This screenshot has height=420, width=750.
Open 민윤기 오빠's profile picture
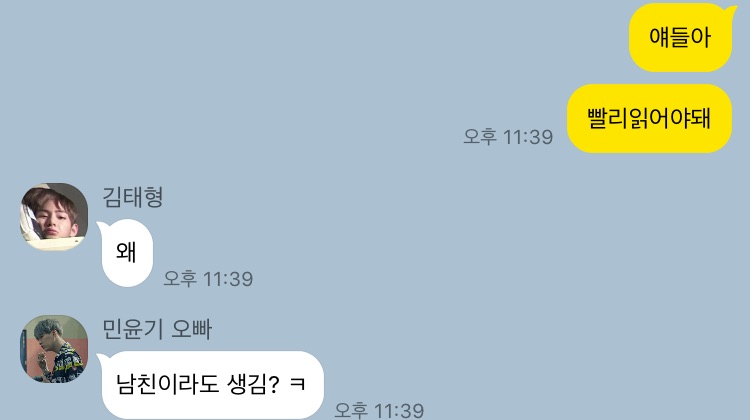[54, 349]
